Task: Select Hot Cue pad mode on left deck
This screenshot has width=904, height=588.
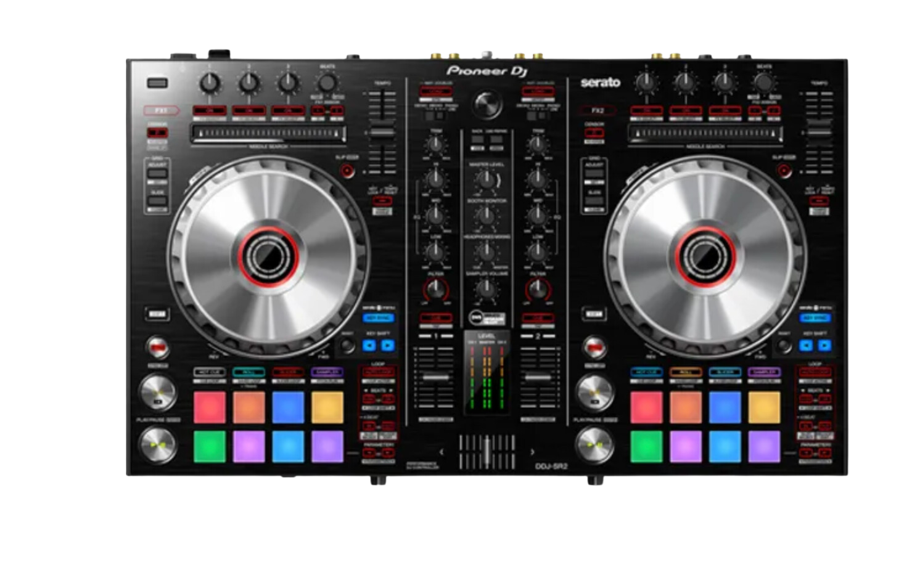Action: pos(210,372)
